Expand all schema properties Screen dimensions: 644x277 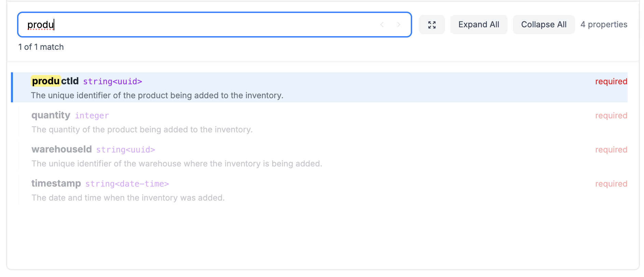(478, 24)
